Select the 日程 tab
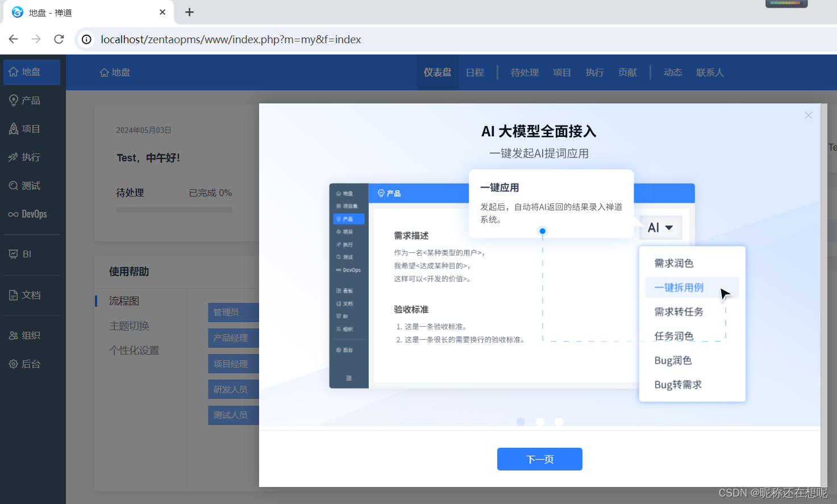 pyautogui.click(x=475, y=72)
